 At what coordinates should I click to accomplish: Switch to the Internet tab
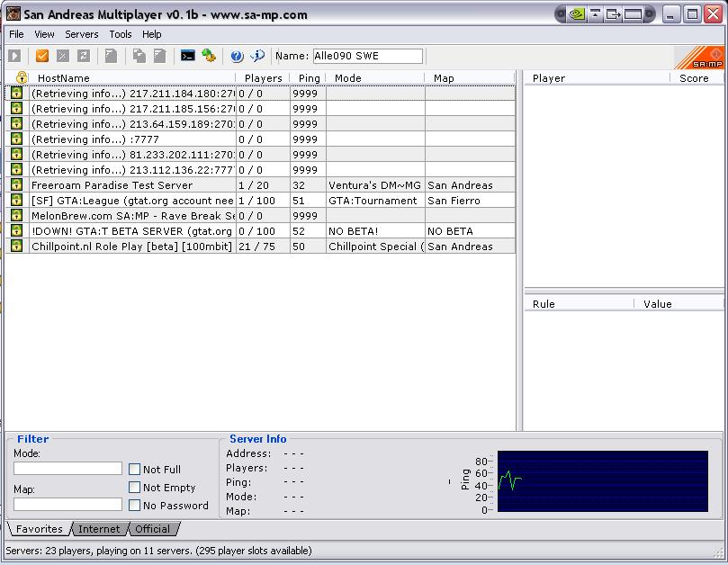(99, 529)
